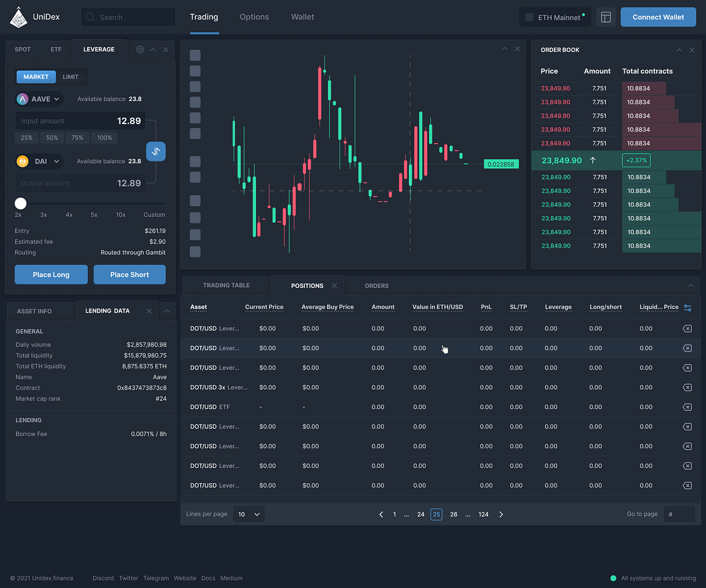Switch order type to LIMIT
Image resolution: width=706 pixels, height=588 pixels.
(x=71, y=77)
